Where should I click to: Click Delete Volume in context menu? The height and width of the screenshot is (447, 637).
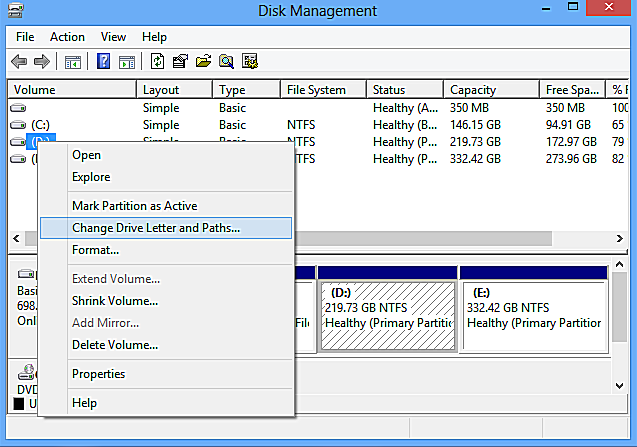point(115,345)
